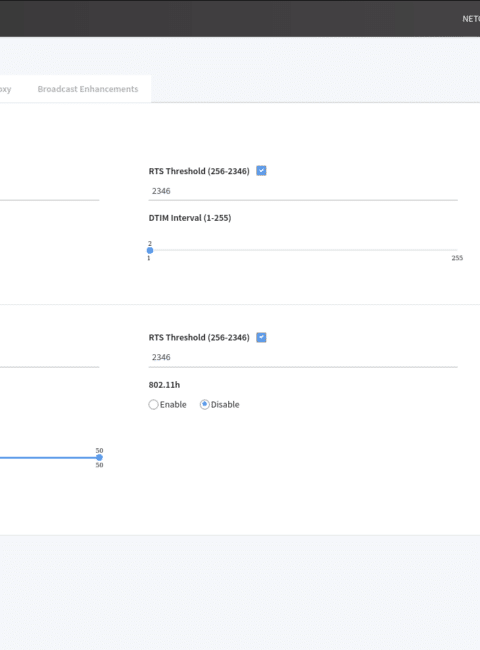Screen dimensions: 480x650
Task: Select the 802.11h Enable radio button
Action: [153, 405]
